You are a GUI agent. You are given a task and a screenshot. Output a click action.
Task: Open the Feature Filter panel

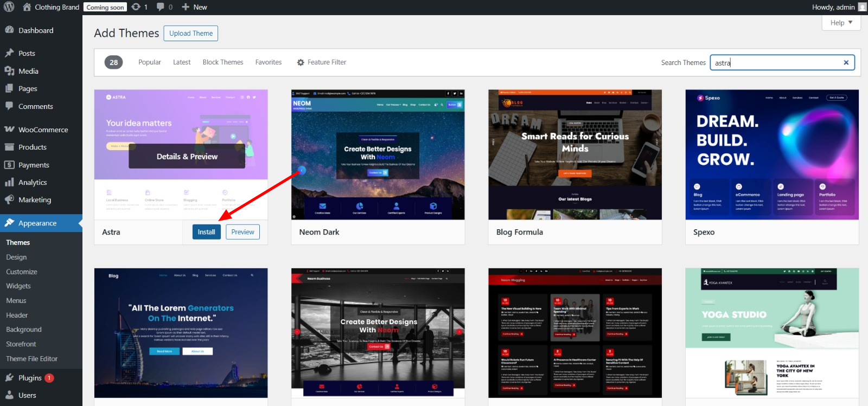pos(321,62)
